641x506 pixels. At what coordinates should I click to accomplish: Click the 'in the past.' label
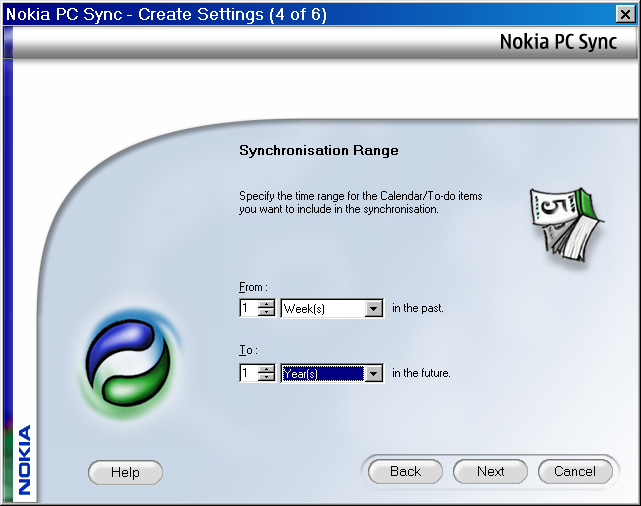[418, 308]
